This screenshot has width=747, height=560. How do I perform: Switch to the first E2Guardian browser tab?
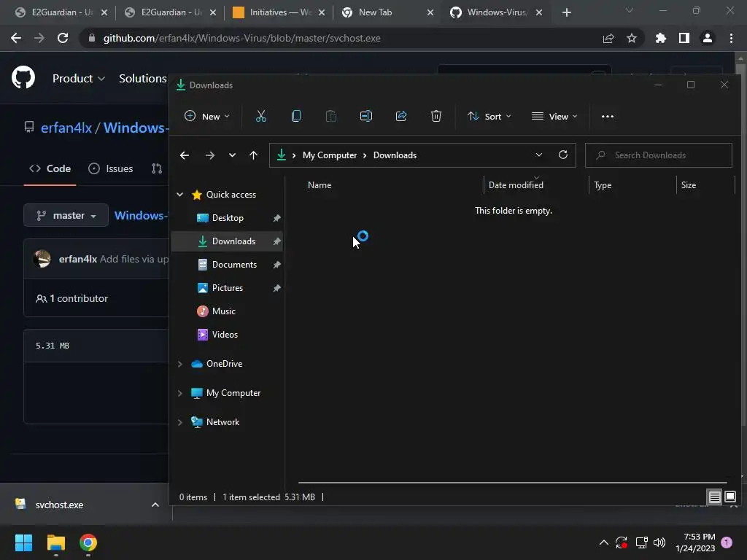[61, 12]
